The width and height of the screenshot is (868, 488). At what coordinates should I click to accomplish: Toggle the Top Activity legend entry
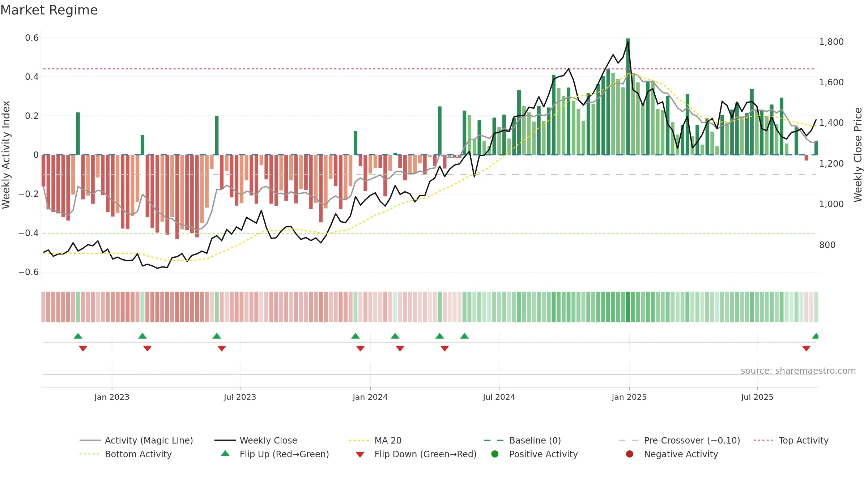(x=791, y=440)
